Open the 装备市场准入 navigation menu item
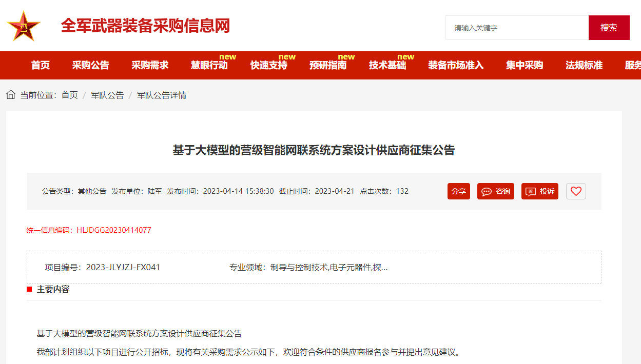Viewport: 641px width, 364px height. (x=456, y=65)
